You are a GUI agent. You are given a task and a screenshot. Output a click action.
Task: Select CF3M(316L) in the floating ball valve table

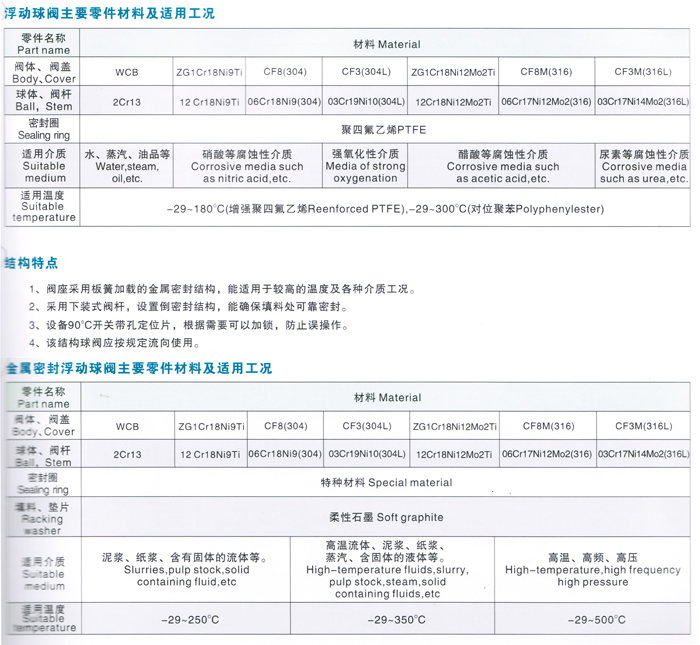[x=643, y=72]
